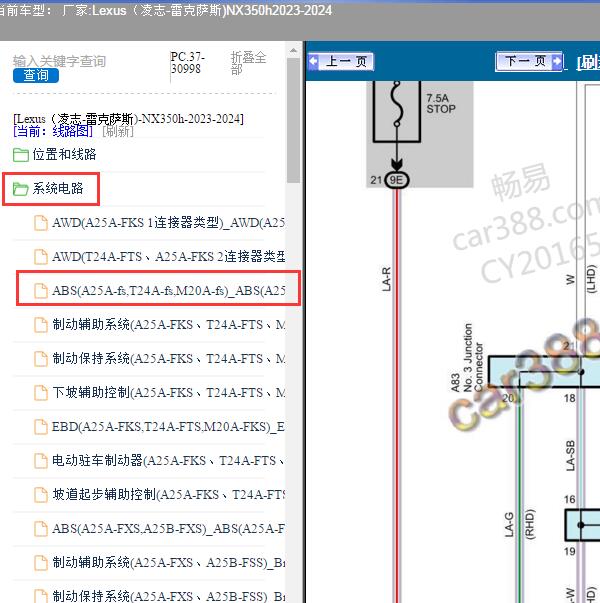Click the document icon beside AWD(A25A-FKS 1连接器类型)

pos(41,223)
